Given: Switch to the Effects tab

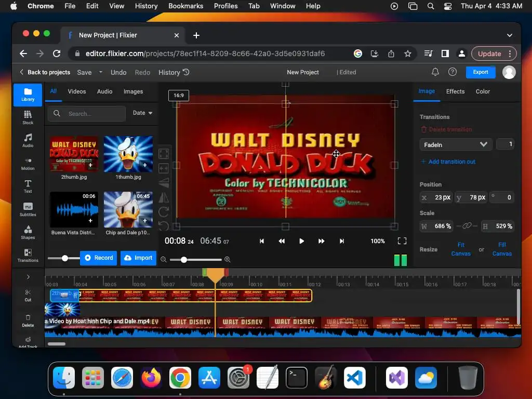Looking at the screenshot, I should [455, 91].
